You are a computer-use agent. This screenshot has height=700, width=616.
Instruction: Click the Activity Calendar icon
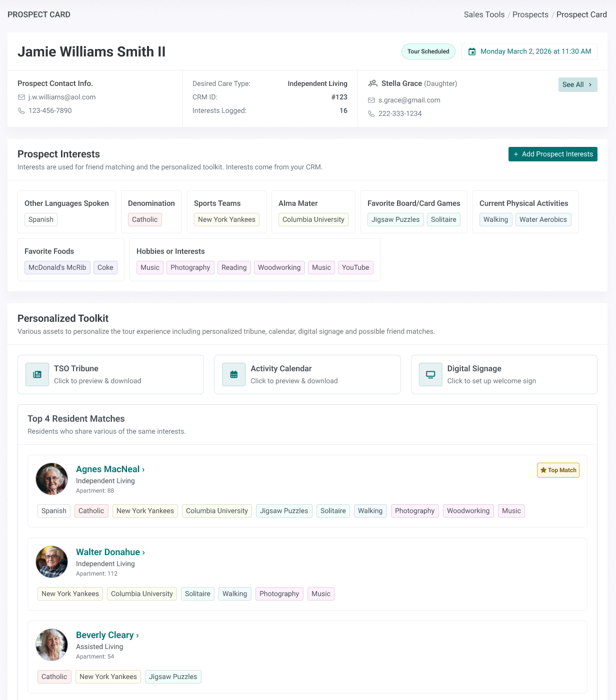(x=234, y=375)
